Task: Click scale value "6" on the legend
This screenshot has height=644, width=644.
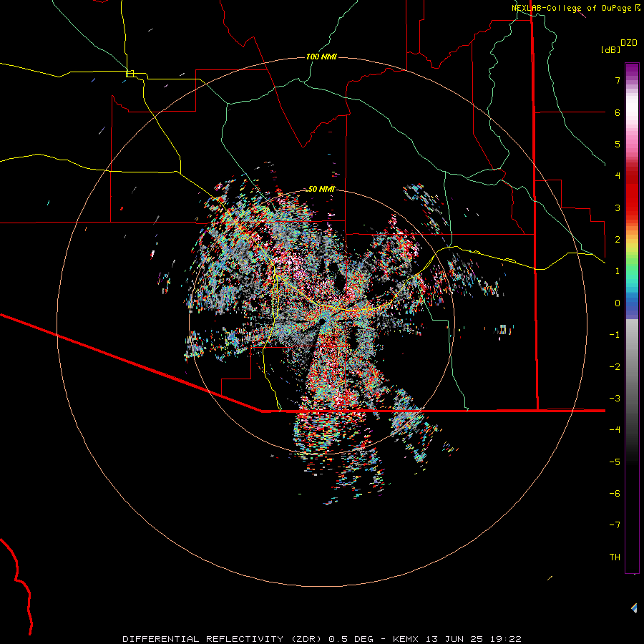Action: [618, 112]
